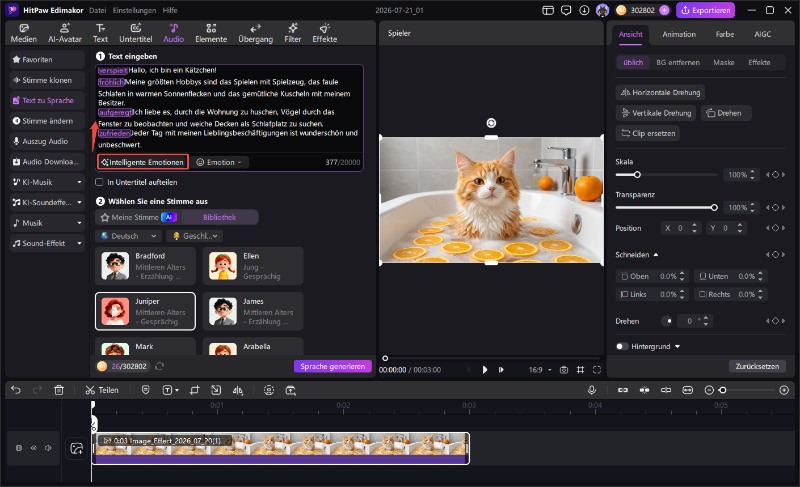The width and height of the screenshot is (800, 487).
Task: Click the next frame button in player
Action: (x=501, y=370)
